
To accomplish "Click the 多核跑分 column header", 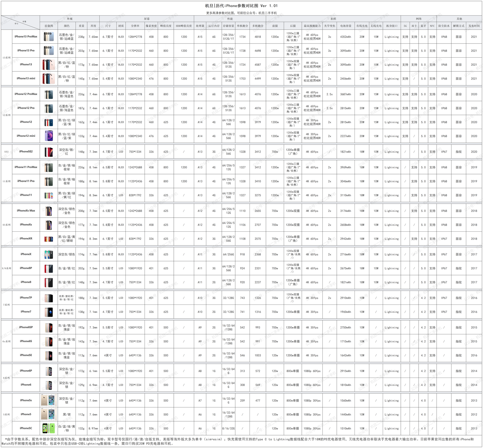I will (258, 26).
